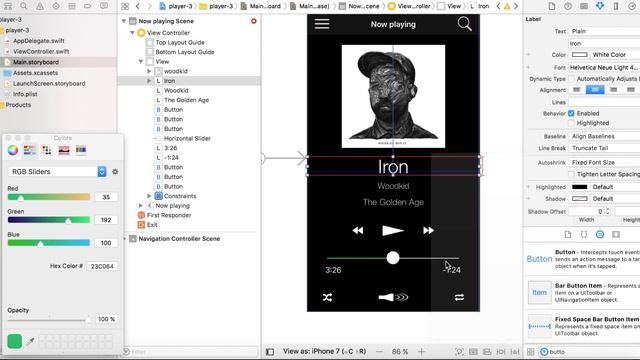Collapse the View Controller tree node

132,33
